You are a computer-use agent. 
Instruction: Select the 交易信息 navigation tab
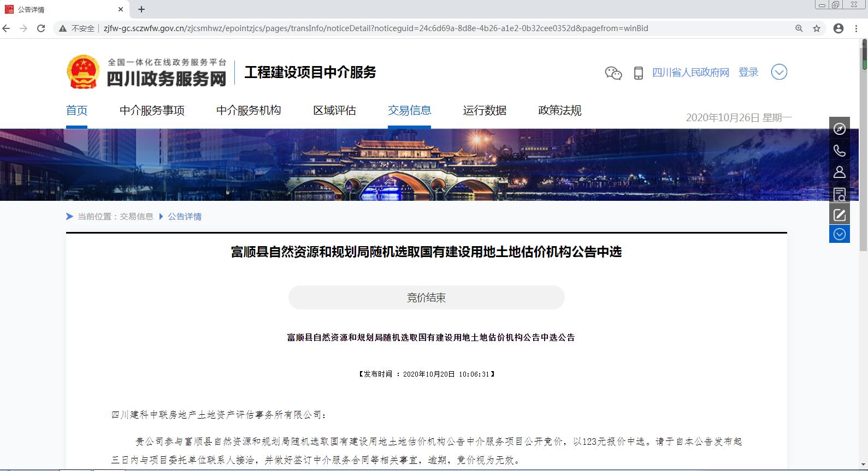tap(409, 111)
